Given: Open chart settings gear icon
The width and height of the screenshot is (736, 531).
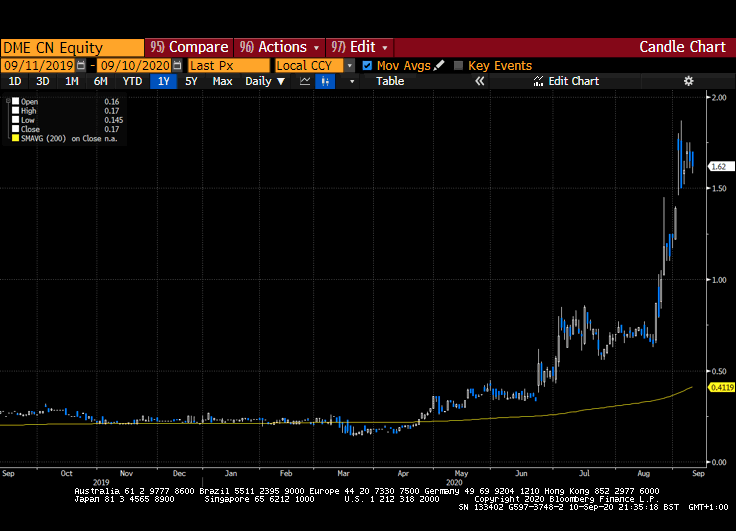Looking at the screenshot, I should [x=688, y=81].
